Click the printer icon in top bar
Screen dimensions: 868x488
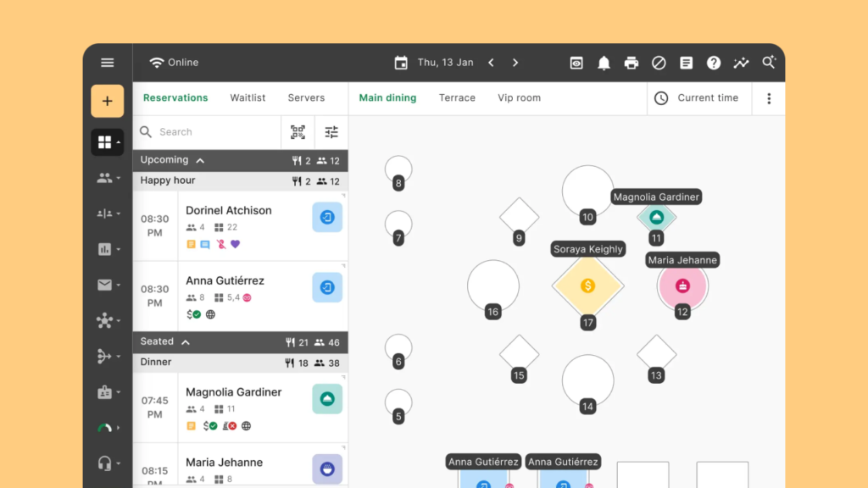click(631, 63)
